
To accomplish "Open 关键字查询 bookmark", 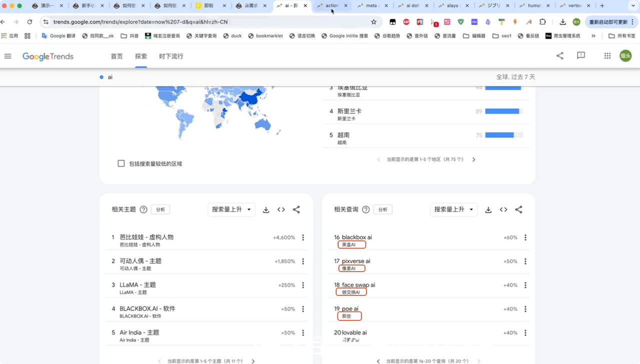I will 201,36.
